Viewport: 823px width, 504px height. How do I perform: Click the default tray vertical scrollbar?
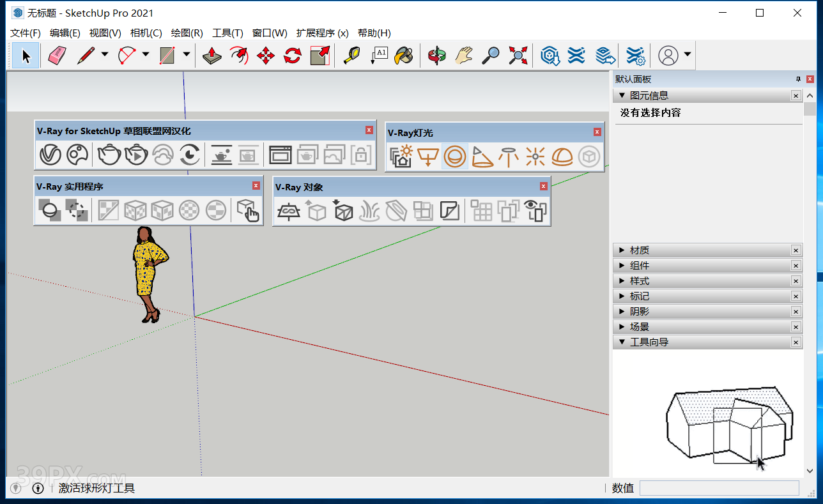pyautogui.click(x=810, y=282)
